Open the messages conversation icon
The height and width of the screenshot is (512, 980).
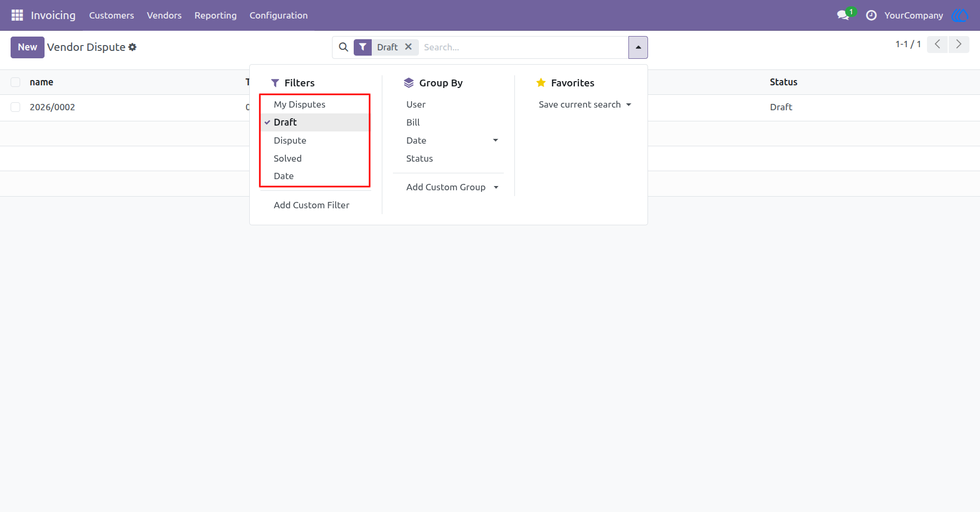pos(843,15)
